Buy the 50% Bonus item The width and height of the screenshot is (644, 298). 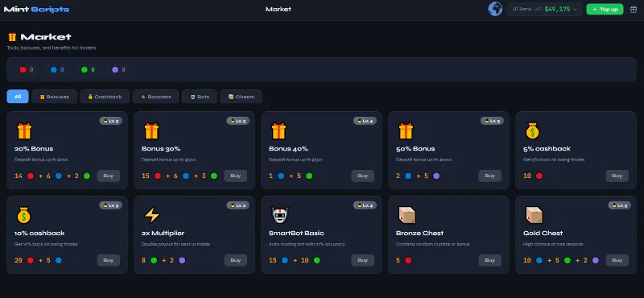click(490, 176)
